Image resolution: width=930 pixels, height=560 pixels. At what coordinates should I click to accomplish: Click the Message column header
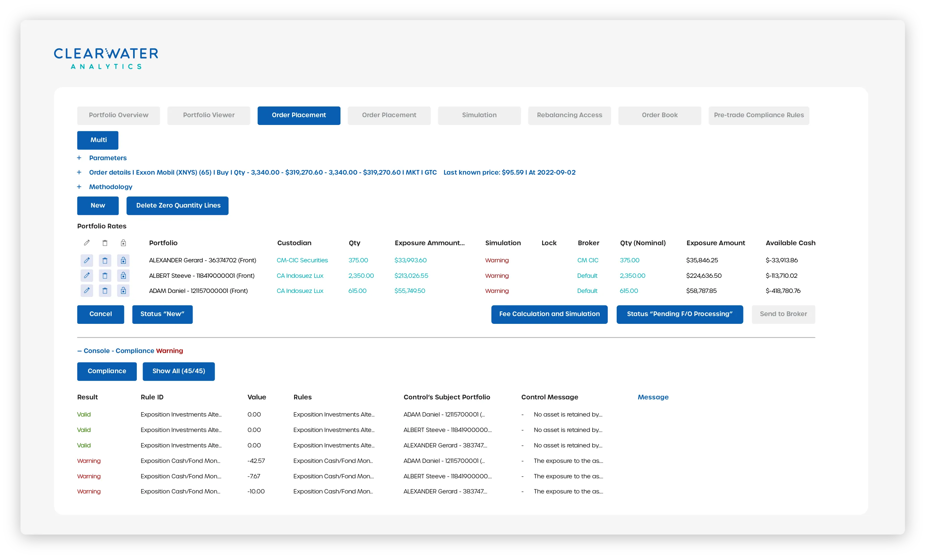point(653,397)
